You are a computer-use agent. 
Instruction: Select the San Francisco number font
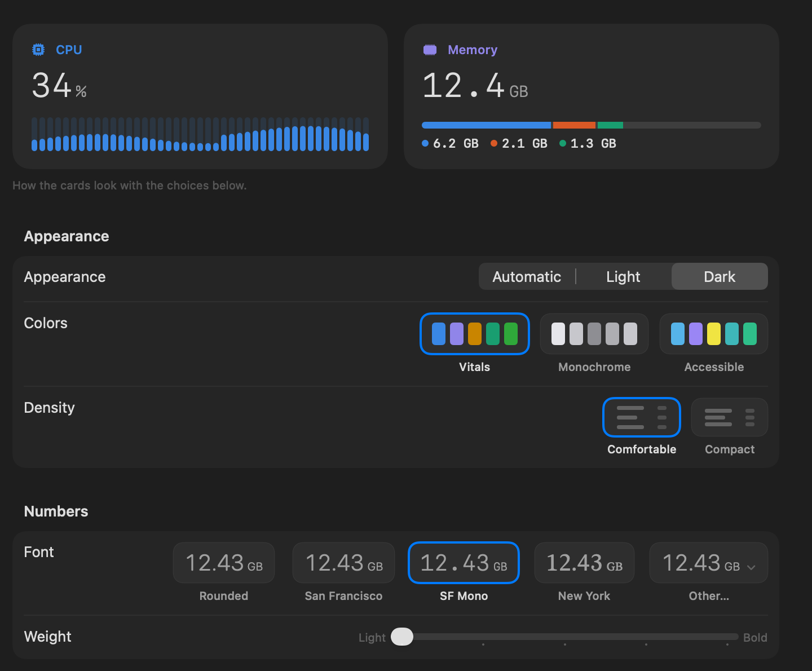tap(344, 563)
